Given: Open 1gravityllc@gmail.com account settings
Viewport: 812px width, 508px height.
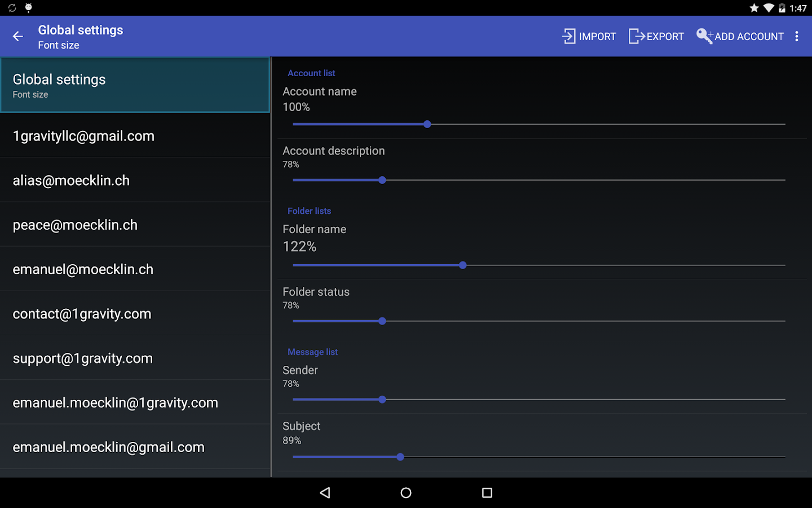Looking at the screenshot, I should (x=135, y=135).
